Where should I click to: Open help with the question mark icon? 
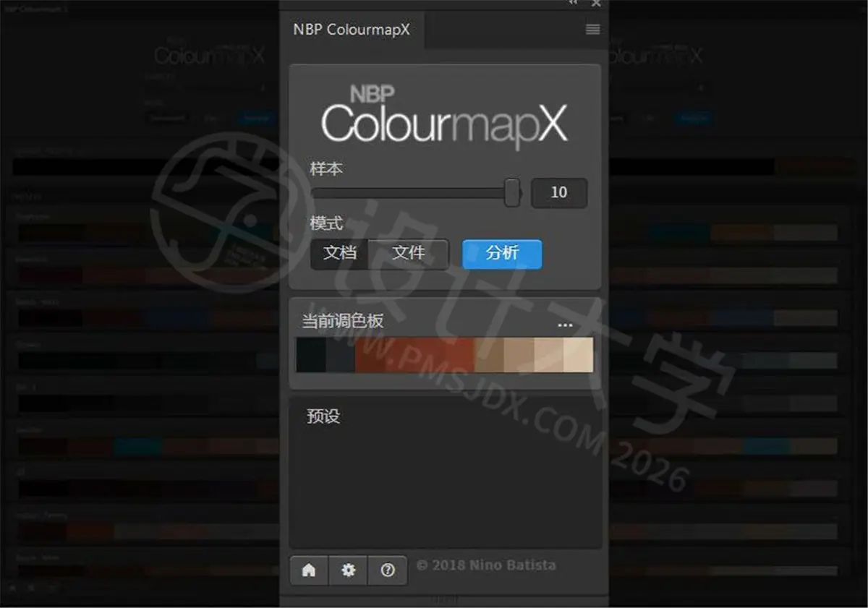tap(388, 570)
